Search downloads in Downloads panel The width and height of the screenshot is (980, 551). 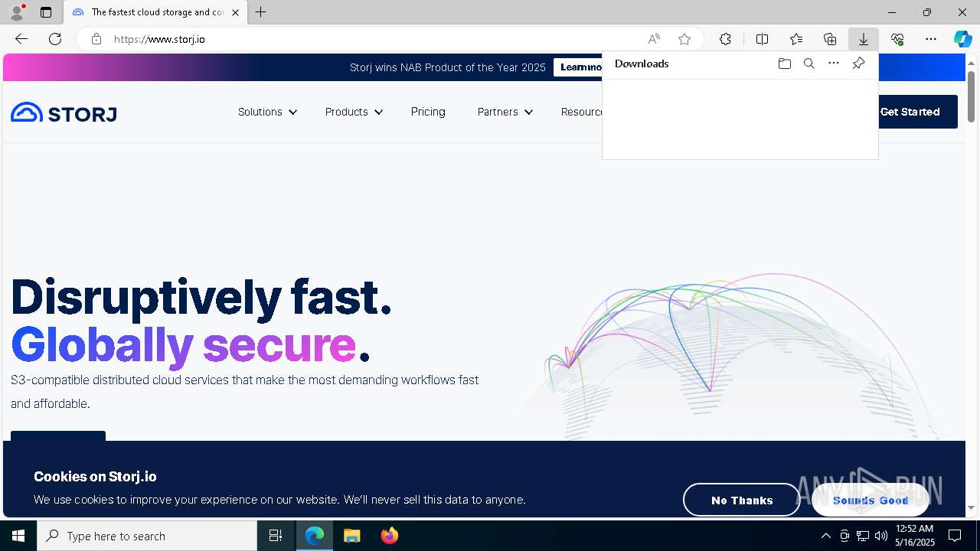809,64
